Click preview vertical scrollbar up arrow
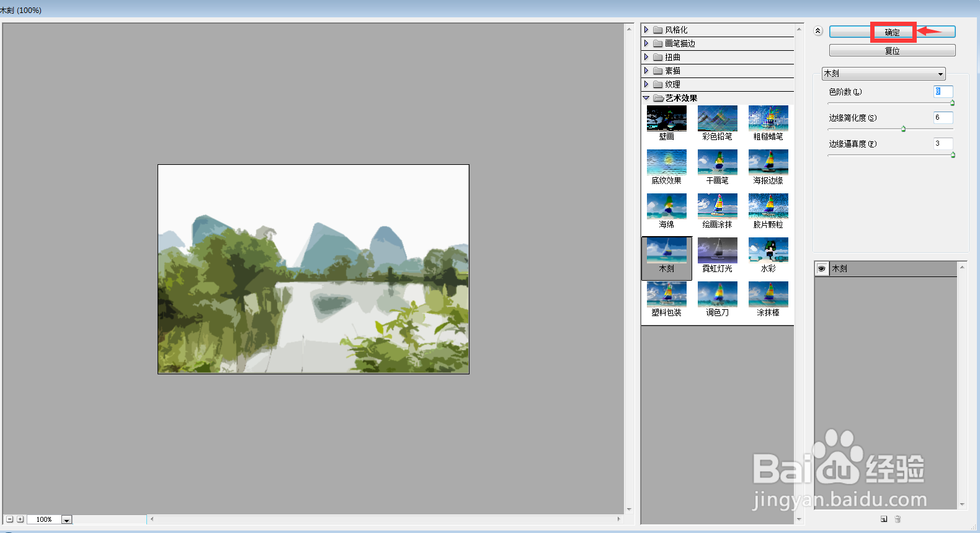This screenshot has width=980, height=533. pyautogui.click(x=629, y=29)
